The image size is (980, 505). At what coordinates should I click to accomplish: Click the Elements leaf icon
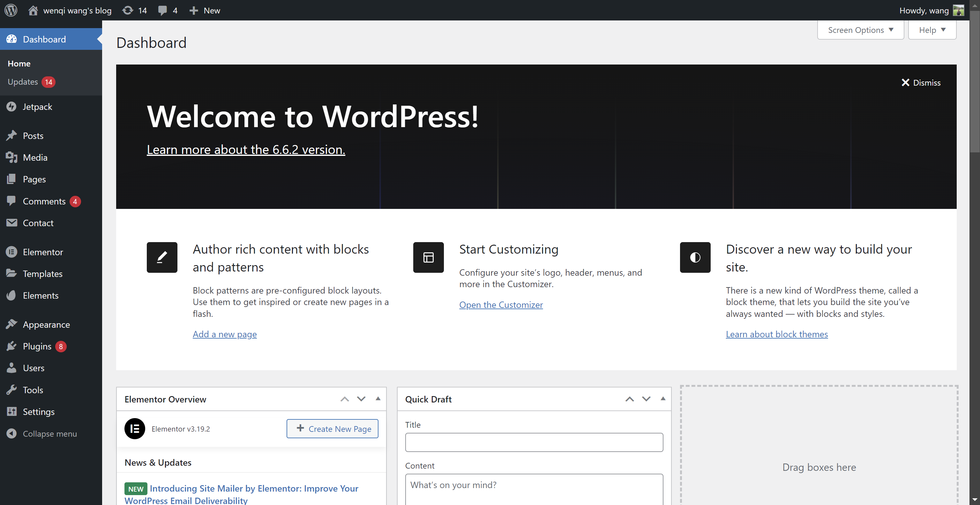click(x=11, y=295)
